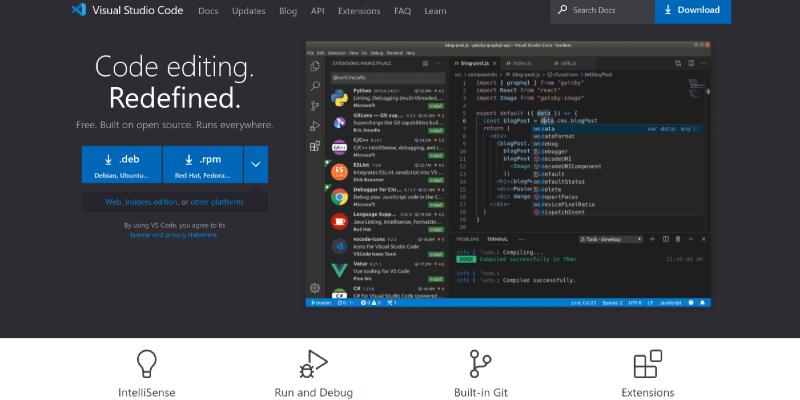Image resolution: width=800 pixels, height=400 pixels.
Task: Download the .rpm package for Red Hat
Action: pos(202,164)
